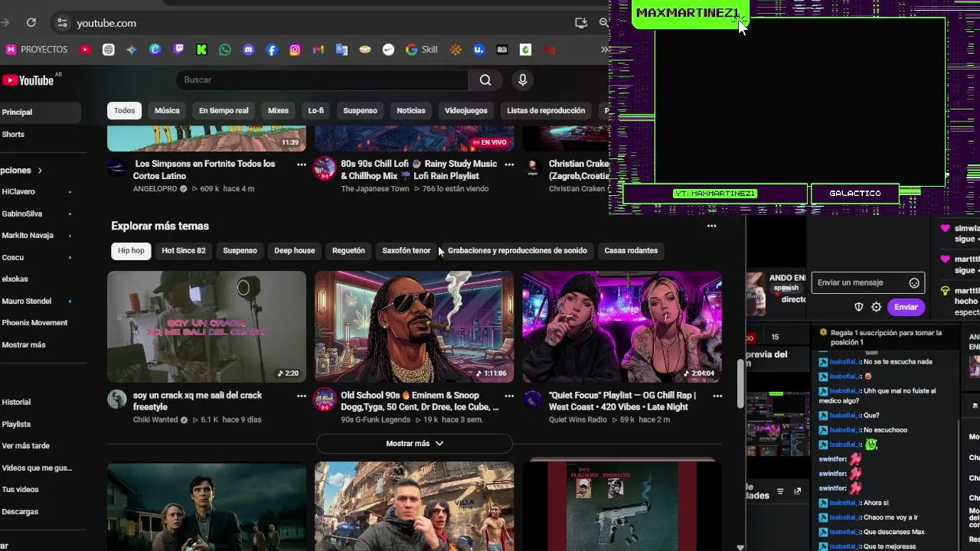Open the Twitch bookmark icon
Viewport: 980px width, 551px height.
point(178,50)
